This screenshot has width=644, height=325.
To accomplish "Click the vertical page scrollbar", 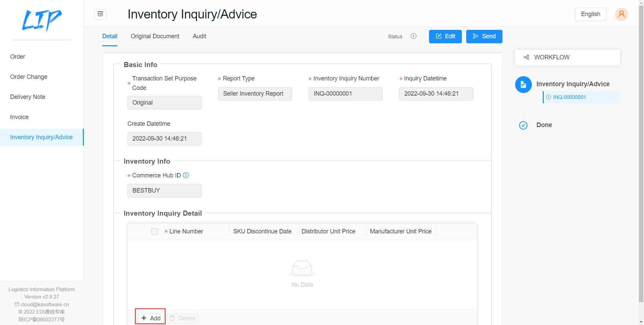I will [x=641, y=154].
